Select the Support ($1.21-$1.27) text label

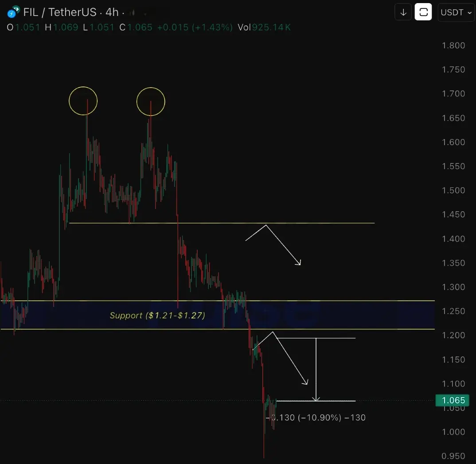[157, 315]
